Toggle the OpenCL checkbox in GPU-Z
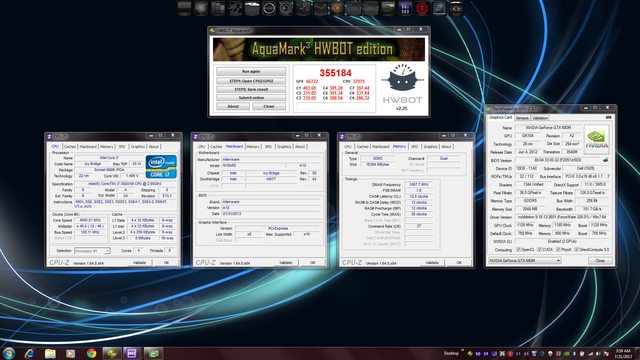 point(518,249)
